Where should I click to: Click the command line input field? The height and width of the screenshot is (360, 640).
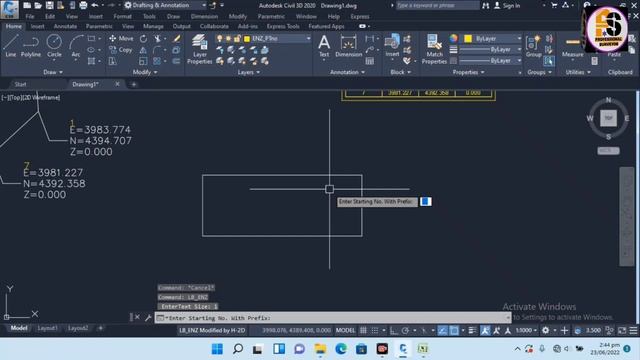(333, 318)
